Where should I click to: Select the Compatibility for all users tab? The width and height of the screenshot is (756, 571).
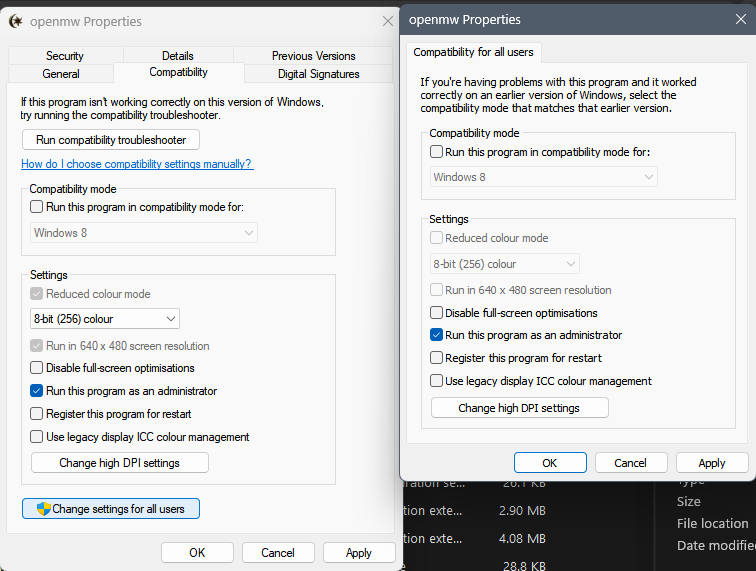[473, 52]
